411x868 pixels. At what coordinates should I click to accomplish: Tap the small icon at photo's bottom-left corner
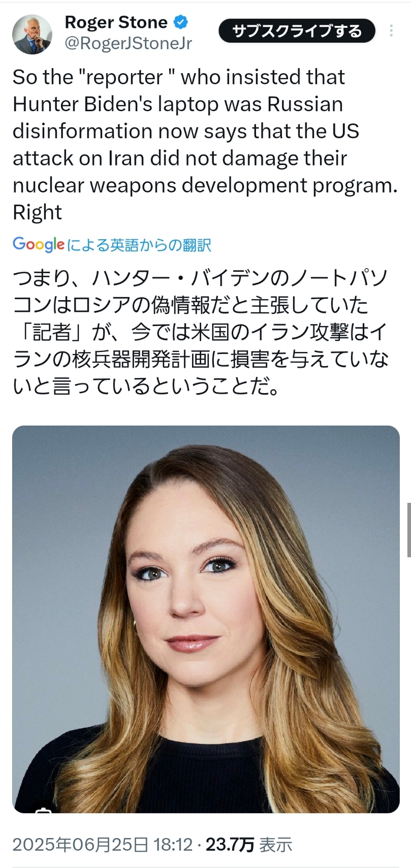(x=44, y=810)
